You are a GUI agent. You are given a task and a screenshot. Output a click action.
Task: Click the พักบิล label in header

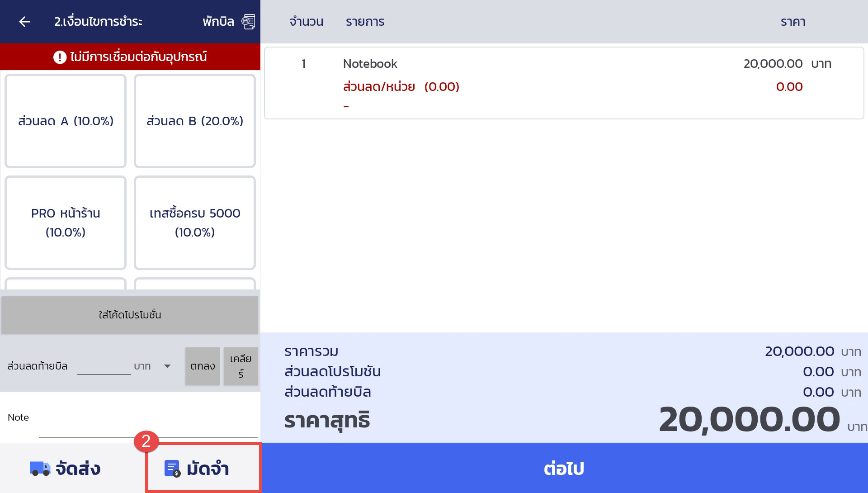[218, 21]
